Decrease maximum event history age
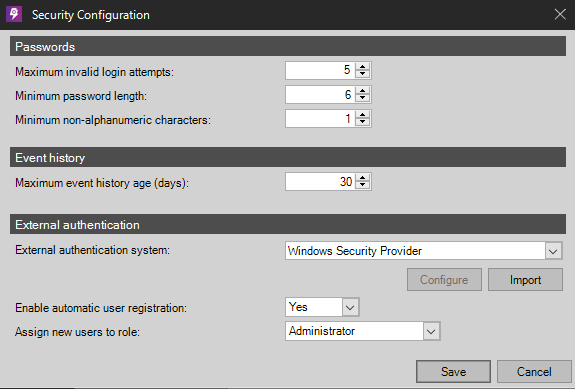 tap(363, 186)
